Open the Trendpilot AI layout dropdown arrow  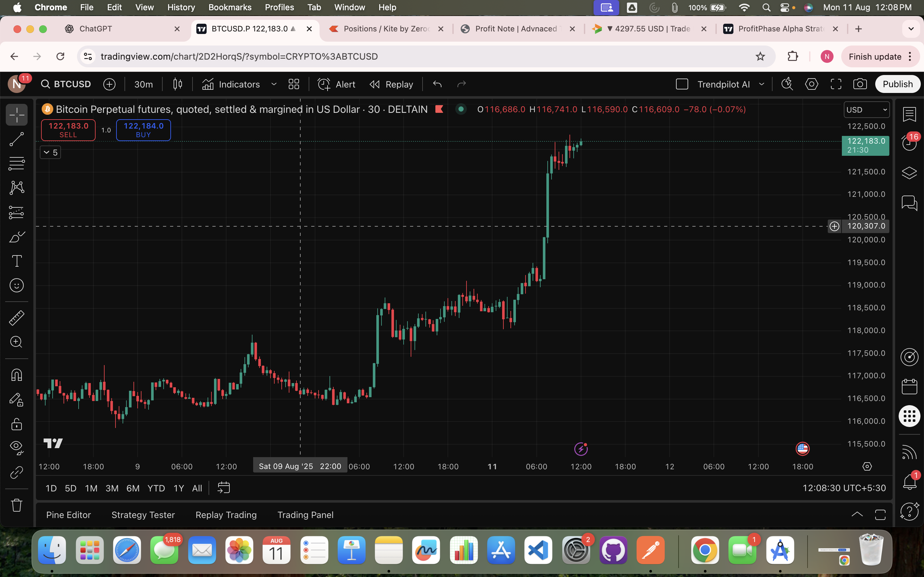tap(762, 84)
